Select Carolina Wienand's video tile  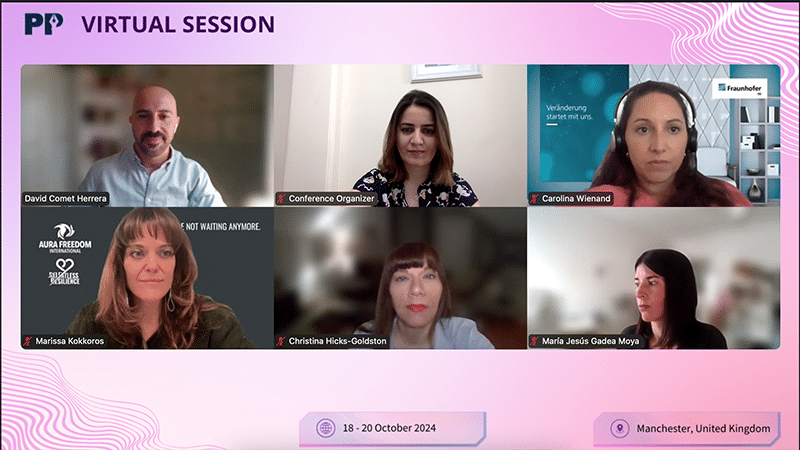pyautogui.click(x=654, y=136)
